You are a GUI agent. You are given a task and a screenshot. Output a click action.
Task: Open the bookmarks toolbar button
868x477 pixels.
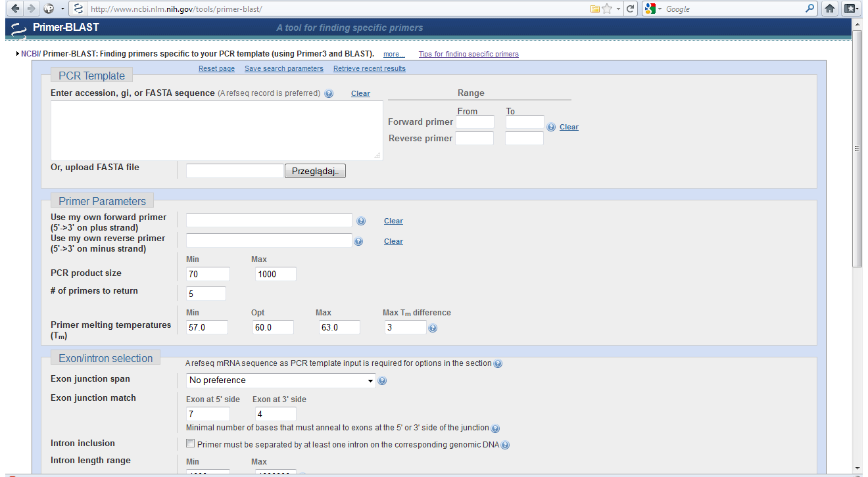(x=851, y=9)
